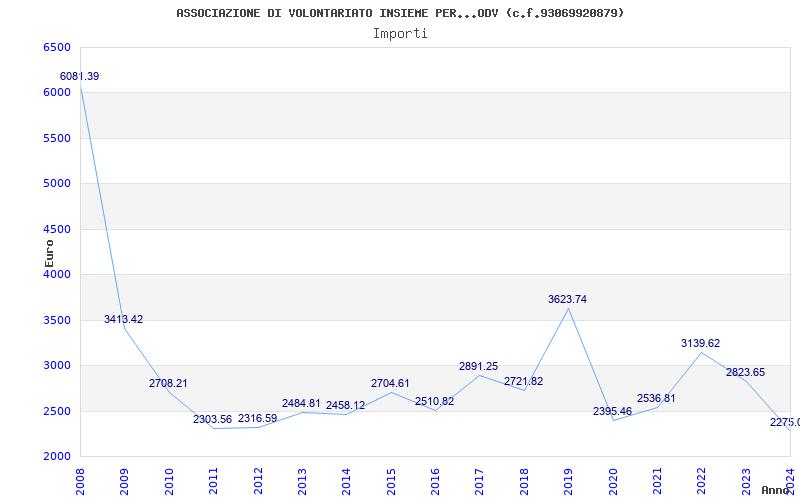Click x-axis year 2020
Image resolution: width=800 pixels, height=500 pixels.
tap(613, 482)
